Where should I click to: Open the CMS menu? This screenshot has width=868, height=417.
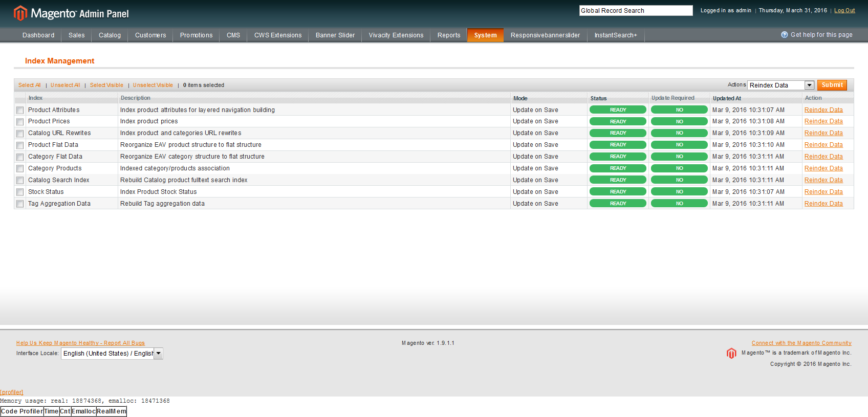[233, 35]
